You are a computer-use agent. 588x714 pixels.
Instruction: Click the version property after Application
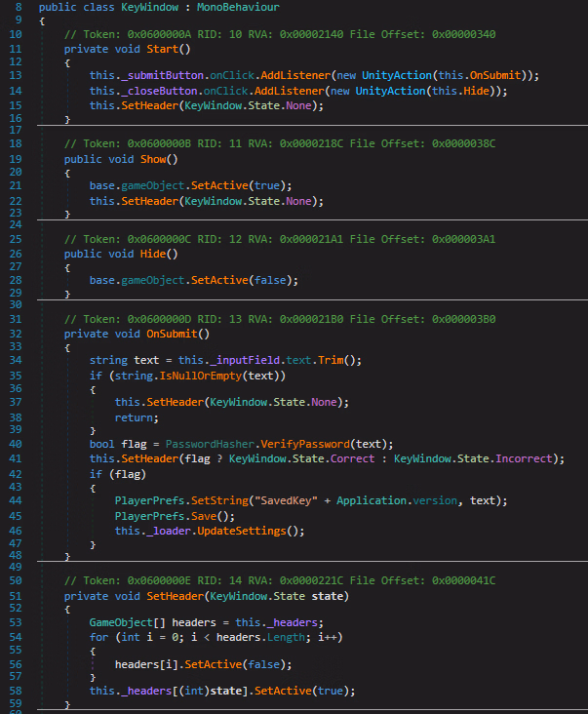(435, 500)
